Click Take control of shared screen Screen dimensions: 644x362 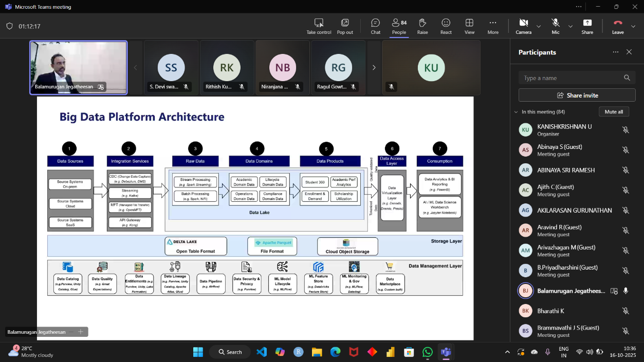click(319, 26)
